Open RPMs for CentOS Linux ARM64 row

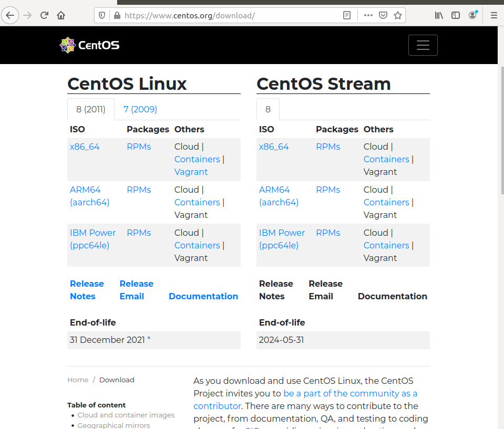coord(139,190)
